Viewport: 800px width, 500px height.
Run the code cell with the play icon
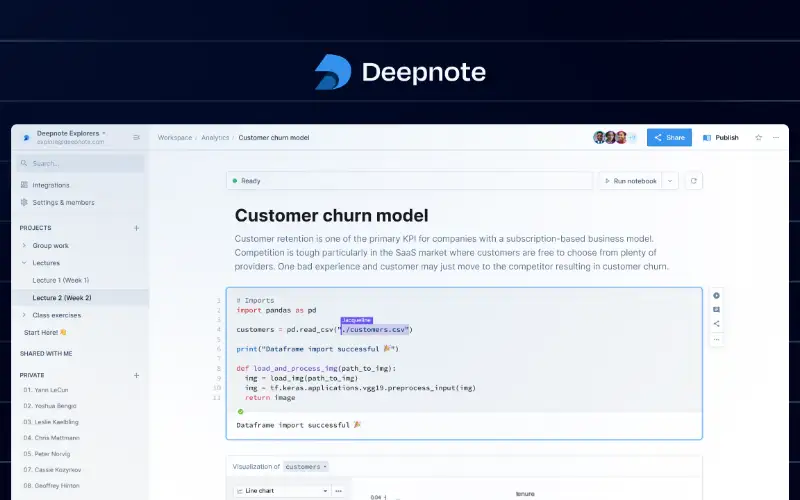(716, 295)
